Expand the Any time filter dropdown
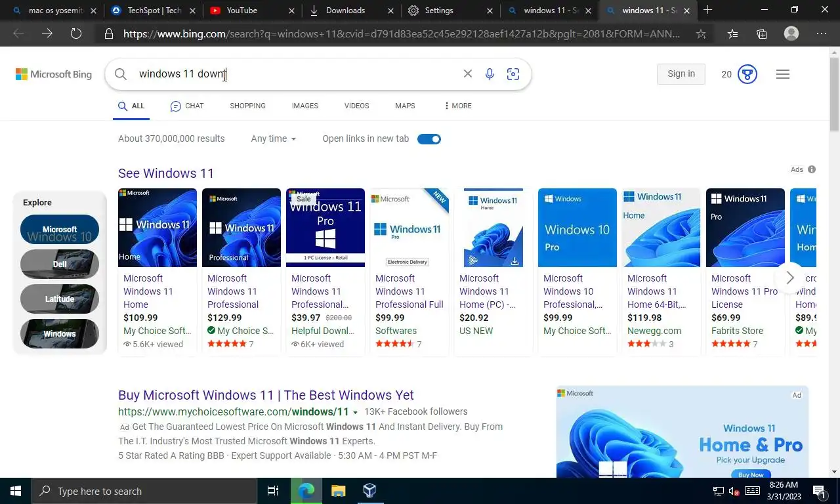This screenshot has width=840, height=504. tap(274, 138)
